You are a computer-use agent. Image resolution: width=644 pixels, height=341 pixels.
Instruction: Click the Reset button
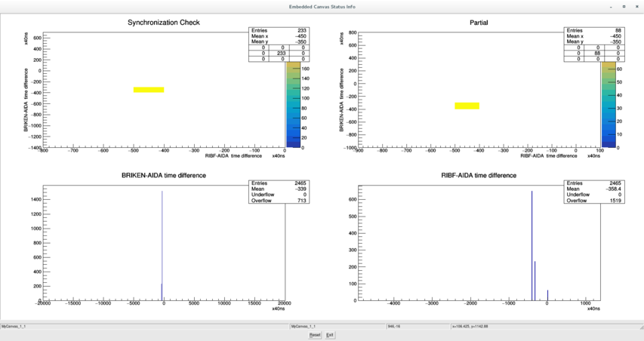click(315, 335)
